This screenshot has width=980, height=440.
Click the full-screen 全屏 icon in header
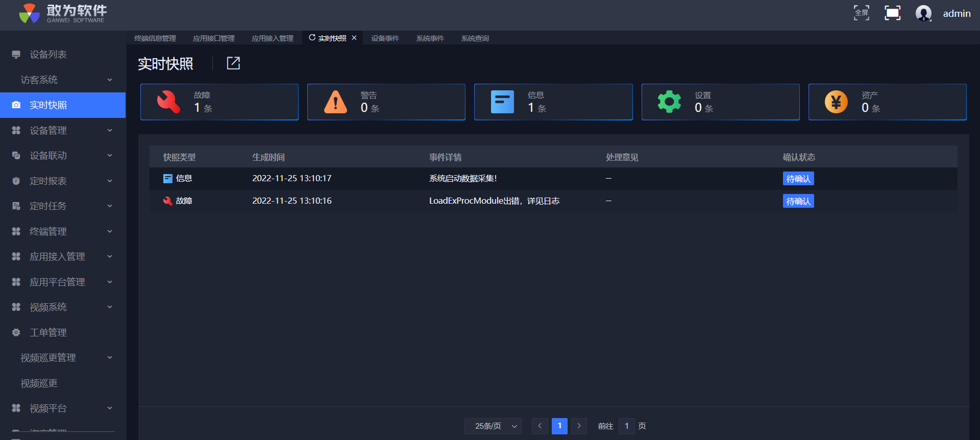[x=862, y=13]
